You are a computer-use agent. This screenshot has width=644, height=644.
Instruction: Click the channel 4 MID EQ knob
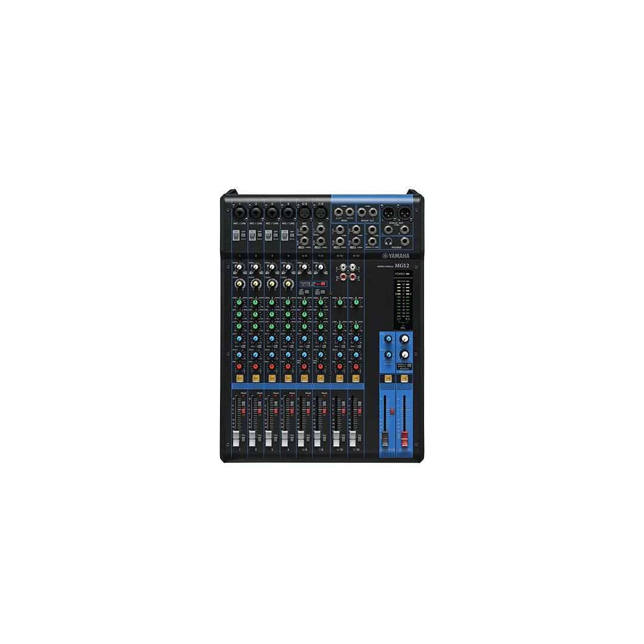click(x=288, y=315)
